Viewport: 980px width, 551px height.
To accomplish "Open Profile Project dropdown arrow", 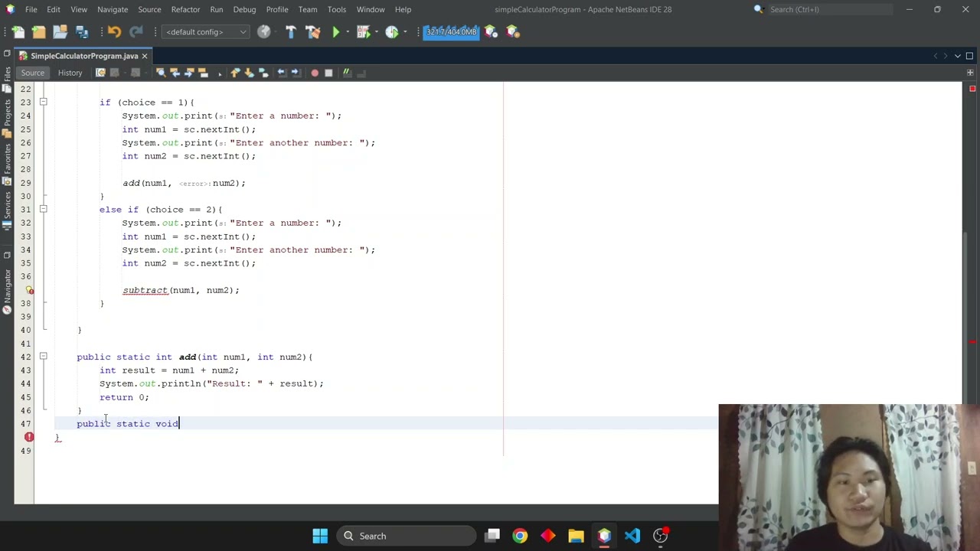I will [403, 32].
